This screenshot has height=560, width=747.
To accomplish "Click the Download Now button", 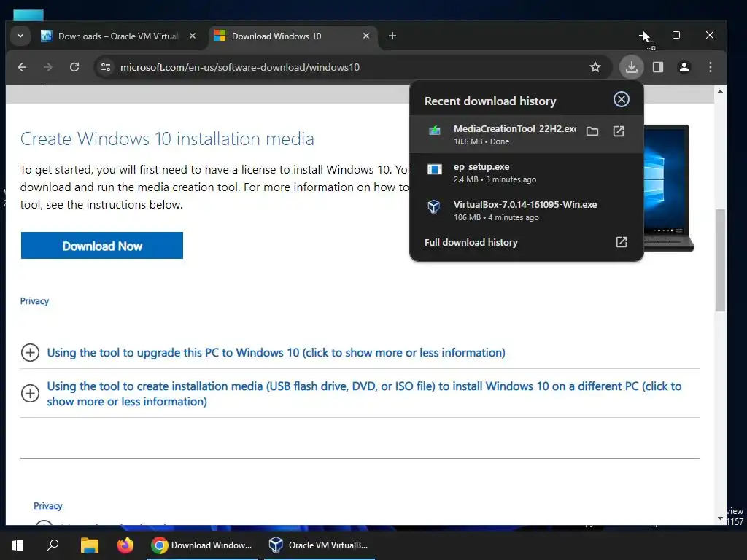I will click(102, 246).
